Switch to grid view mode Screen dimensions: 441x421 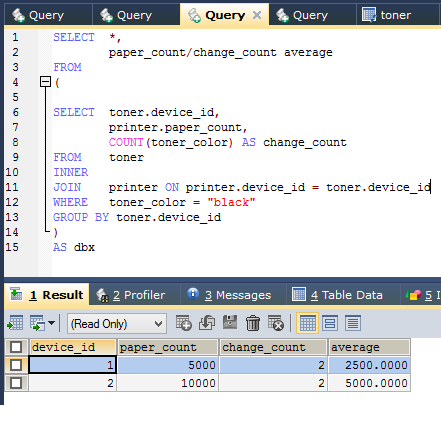tap(307, 323)
